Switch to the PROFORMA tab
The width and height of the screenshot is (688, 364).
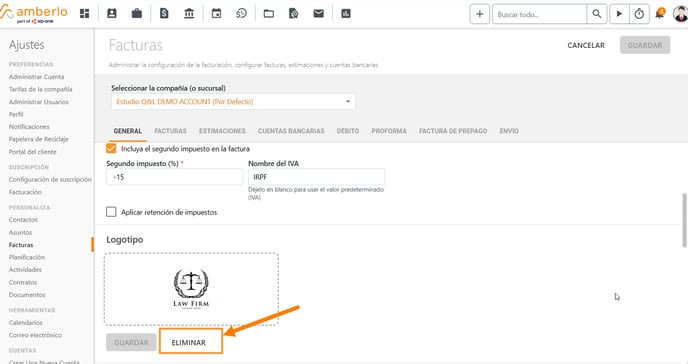tap(389, 131)
